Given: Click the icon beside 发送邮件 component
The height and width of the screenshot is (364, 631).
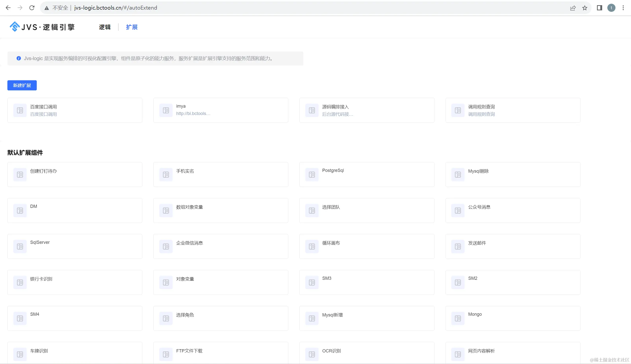Looking at the screenshot, I should click(x=458, y=247).
